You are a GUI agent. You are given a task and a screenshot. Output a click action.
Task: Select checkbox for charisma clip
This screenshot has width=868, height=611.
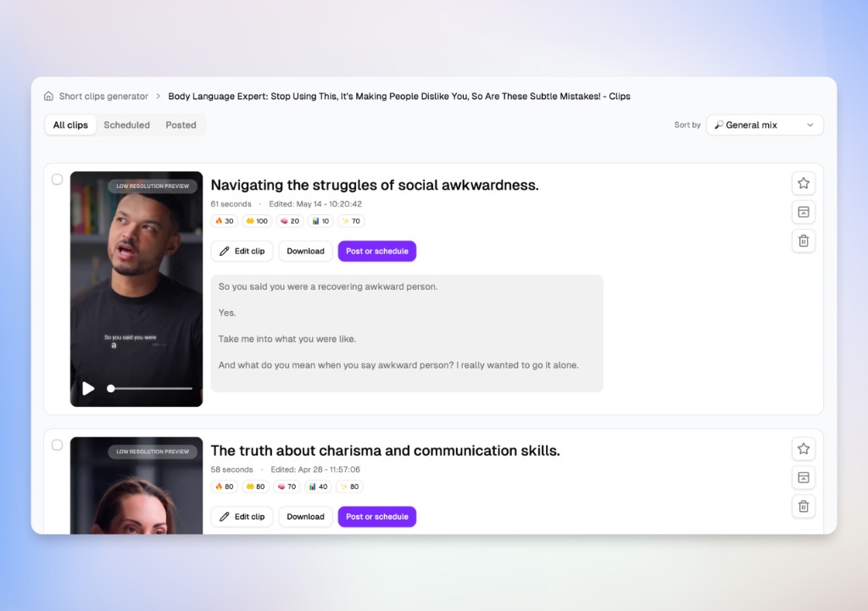tap(57, 445)
